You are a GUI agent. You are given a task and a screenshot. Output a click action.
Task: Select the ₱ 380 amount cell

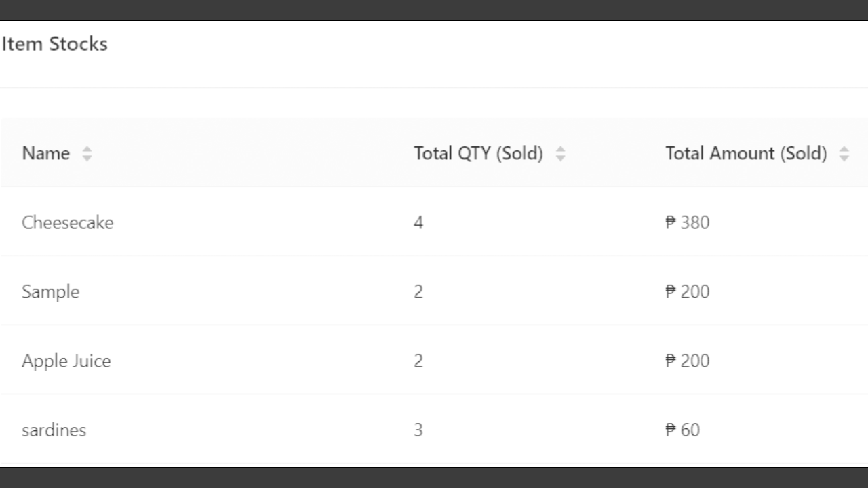coord(688,222)
